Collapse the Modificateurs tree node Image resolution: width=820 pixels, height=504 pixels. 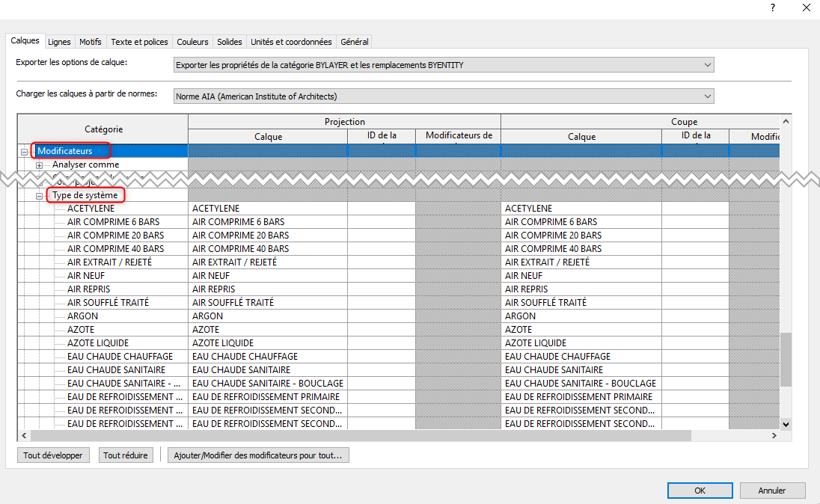(25, 152)
